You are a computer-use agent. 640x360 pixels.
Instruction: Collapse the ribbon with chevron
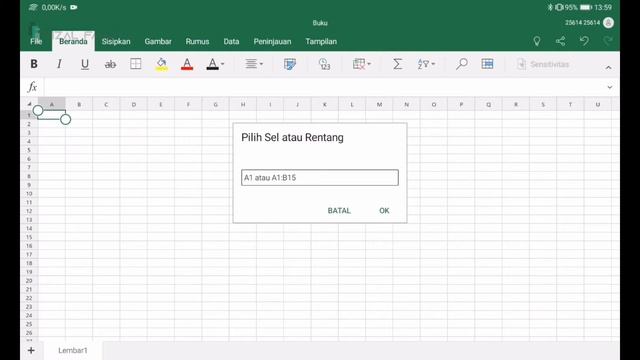(608, 67)
